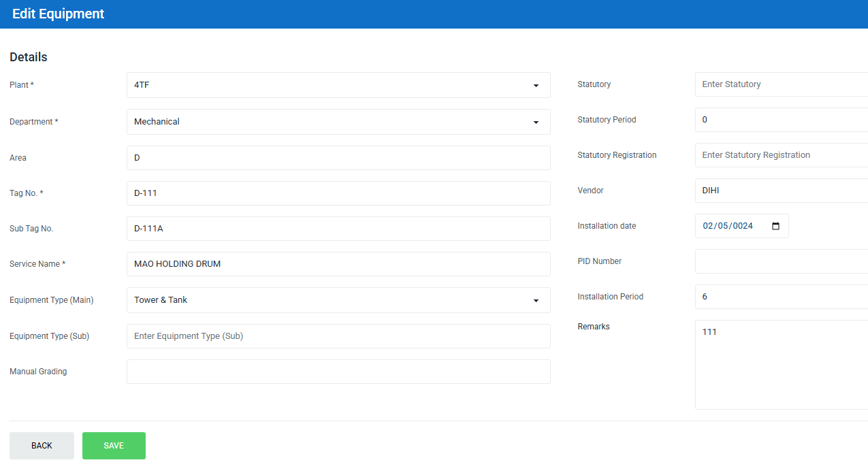This screenshot has height=473, width=868.
Task: Select the Sub Tag No. field
Action: [x=338, y=229]
